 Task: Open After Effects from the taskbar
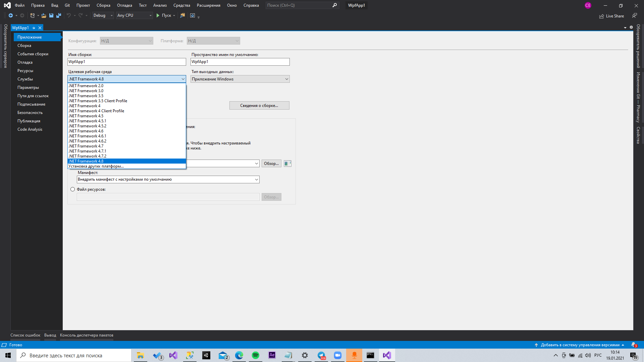coord(272,355)
